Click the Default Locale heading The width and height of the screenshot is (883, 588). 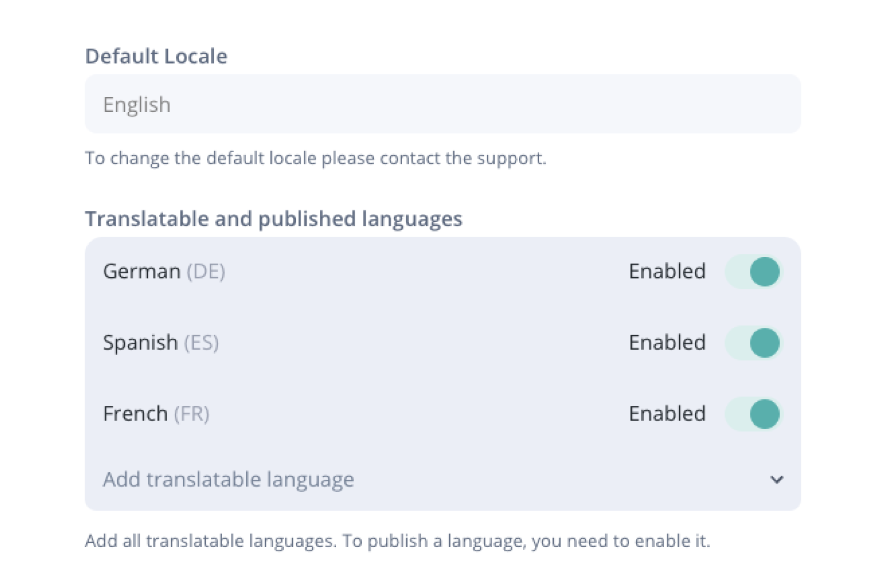(x=156, y=56)
